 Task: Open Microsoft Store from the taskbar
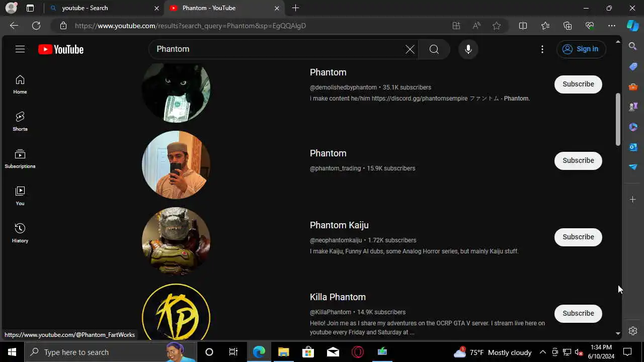[x=308, y=352]
